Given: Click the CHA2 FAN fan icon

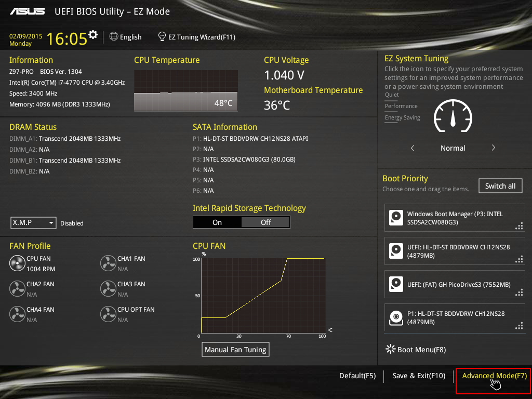Looking at the screenshot, I should click(17, 289).
